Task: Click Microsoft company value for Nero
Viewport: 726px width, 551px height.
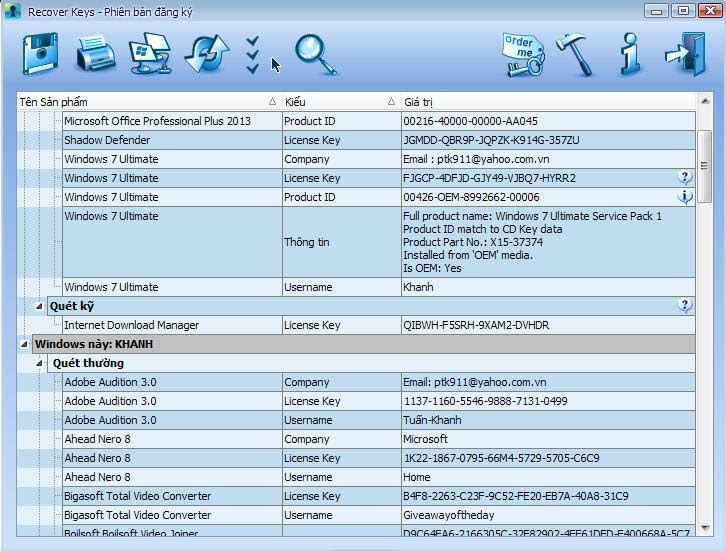Action: pos(426,439)
